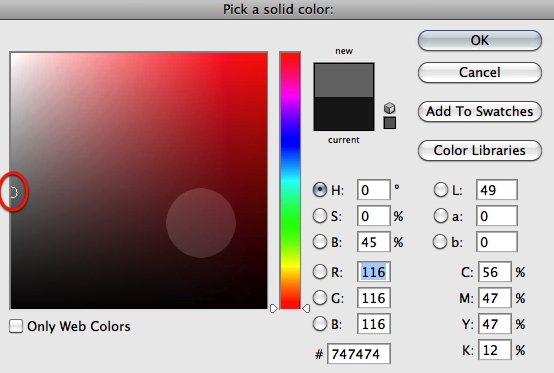Select the S saturation radio button
The height and width of the screenshot is (373, 554).
(320, 216)
